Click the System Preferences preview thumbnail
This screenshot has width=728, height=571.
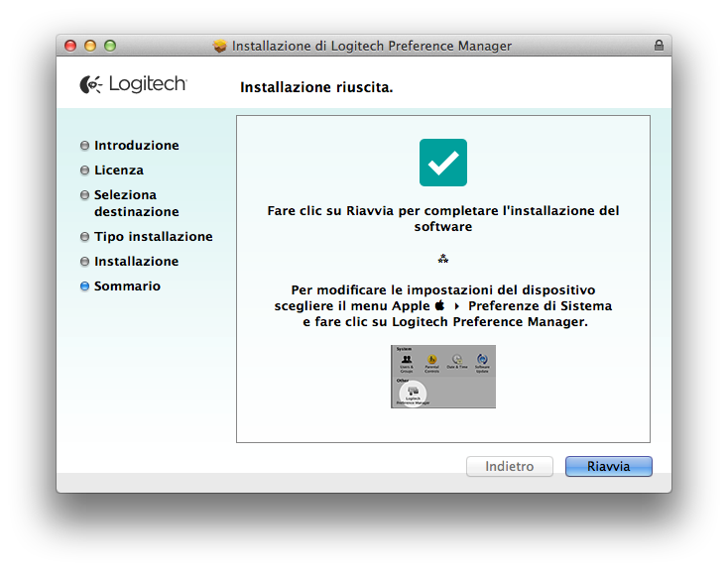click(x=443, y=377)
